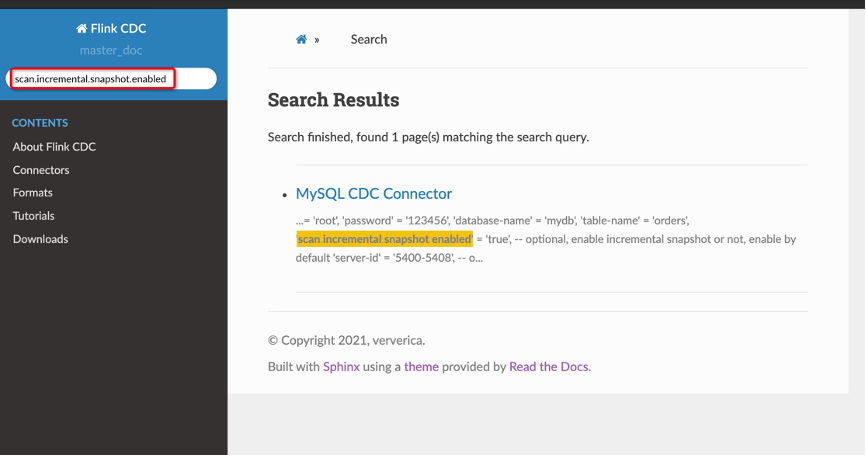Click the Search Results heading
The width and height of the screenshot is (866, 456).
(333, 100)
